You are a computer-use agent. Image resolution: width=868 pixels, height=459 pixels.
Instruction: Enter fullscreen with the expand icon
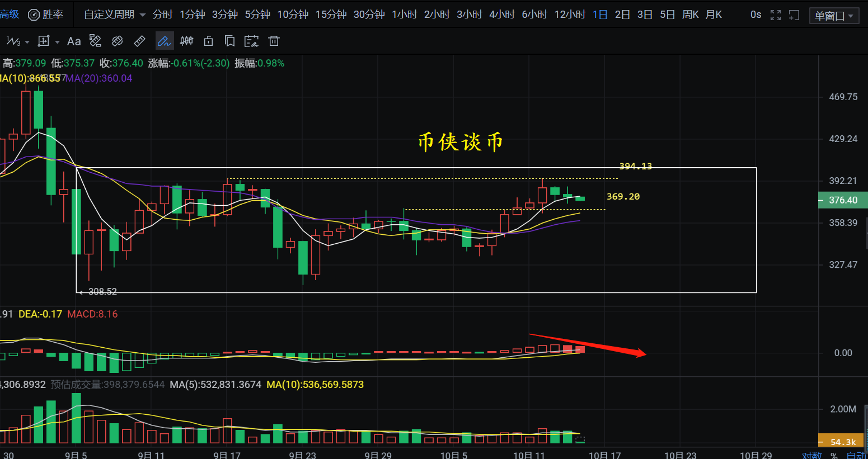776,15
